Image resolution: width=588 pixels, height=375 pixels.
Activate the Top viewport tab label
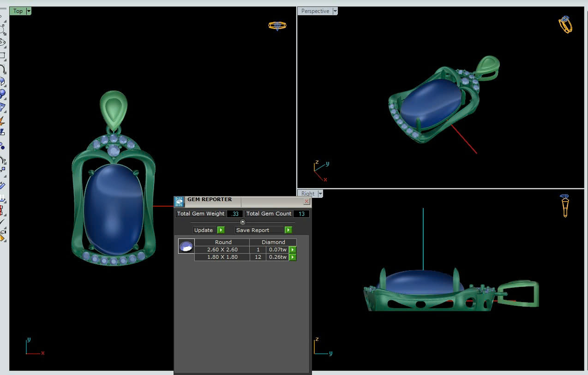pyautogui.click(x=18, y=11)
